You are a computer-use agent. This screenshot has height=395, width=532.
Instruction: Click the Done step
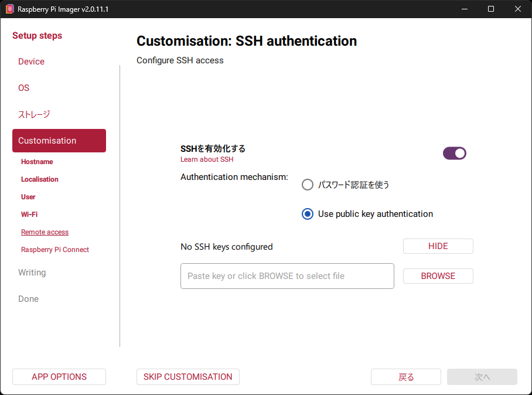[29, 299]
